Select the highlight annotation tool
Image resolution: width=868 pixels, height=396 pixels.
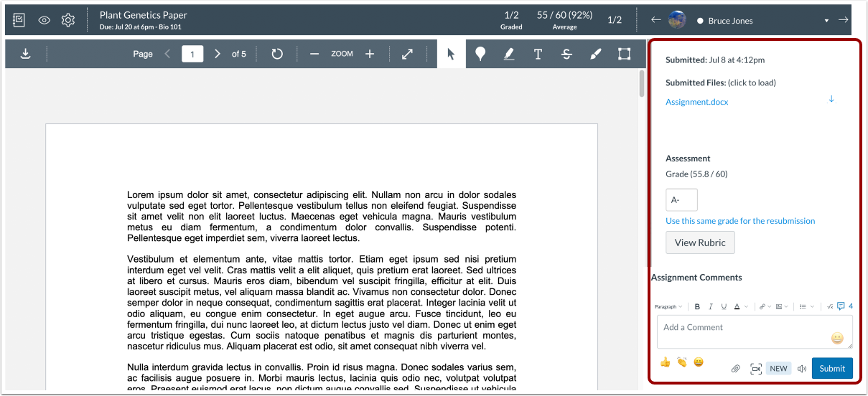(x=509, y=54)
